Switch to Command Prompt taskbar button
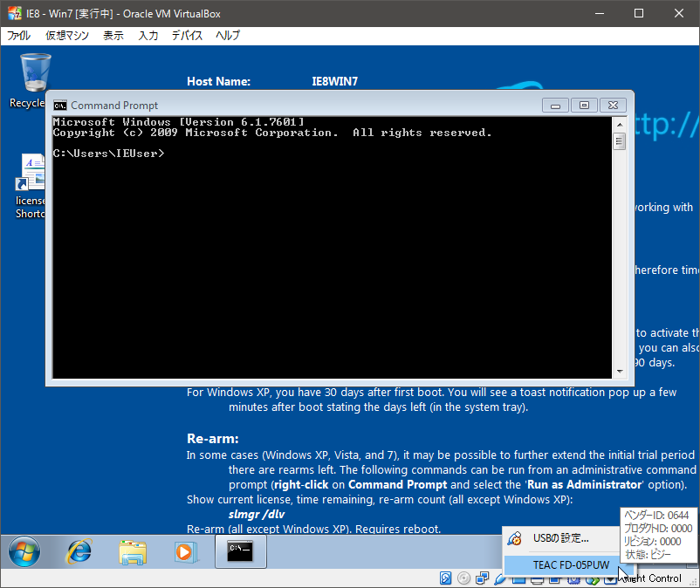The height and width of the screenshot is (588, 700). (241, 551)
